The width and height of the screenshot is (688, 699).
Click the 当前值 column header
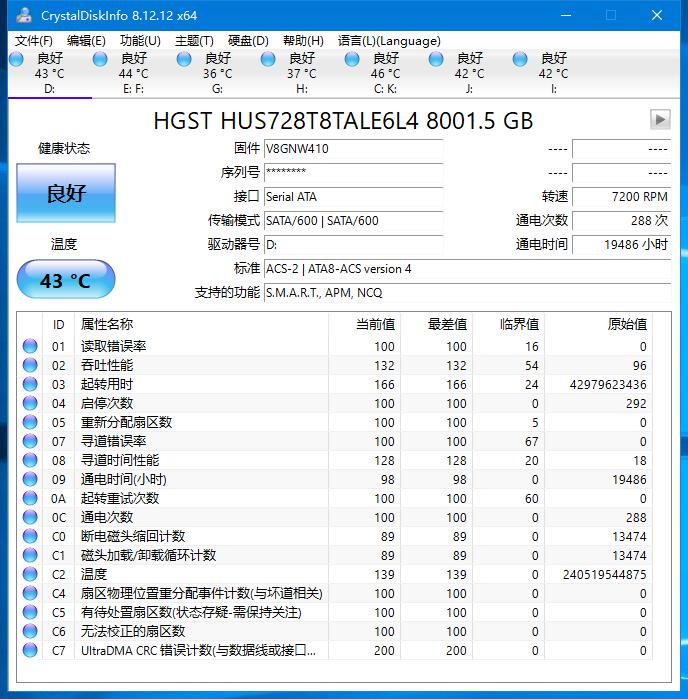[x=365, y=324]
